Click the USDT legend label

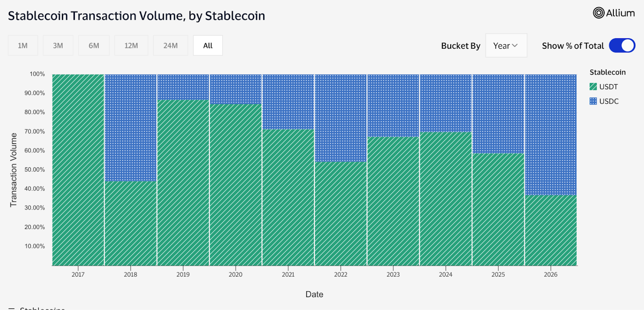coord(608,87)
